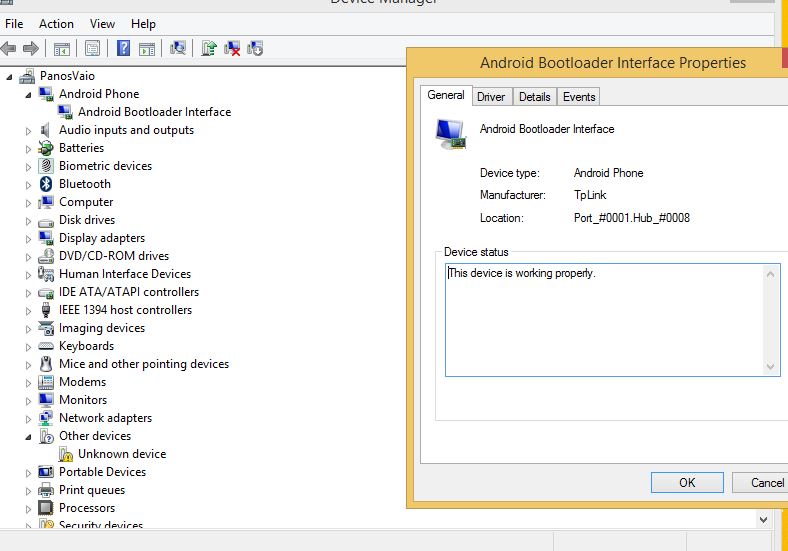Click Scan for hardware changes icon
The width and height of the screenshot is (788, 551).
pos(178,48)
